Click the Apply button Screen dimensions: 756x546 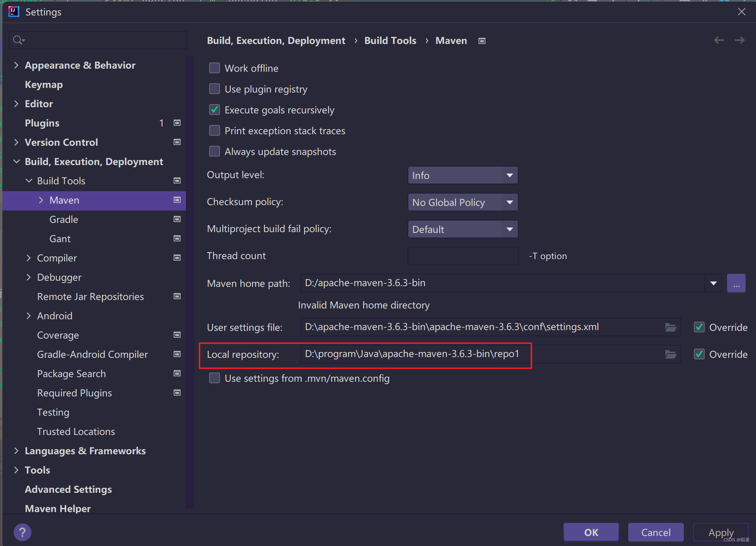pyautogui.click(x=720, y=533)
